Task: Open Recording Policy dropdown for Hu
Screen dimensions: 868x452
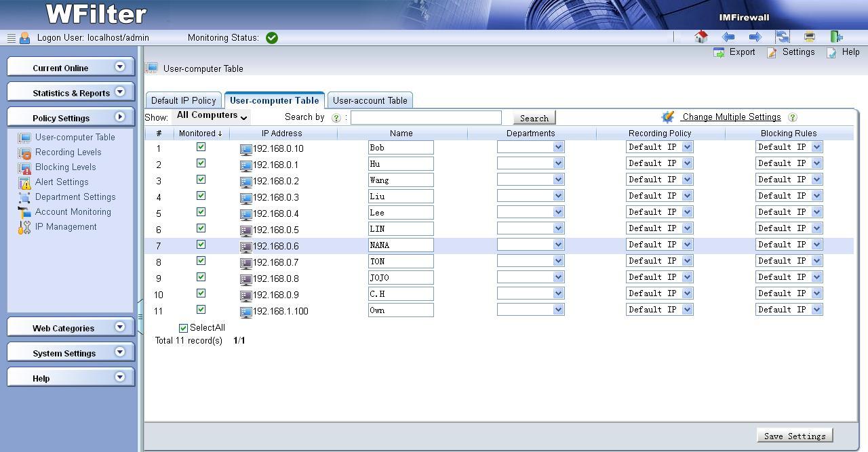Action: 659,163
